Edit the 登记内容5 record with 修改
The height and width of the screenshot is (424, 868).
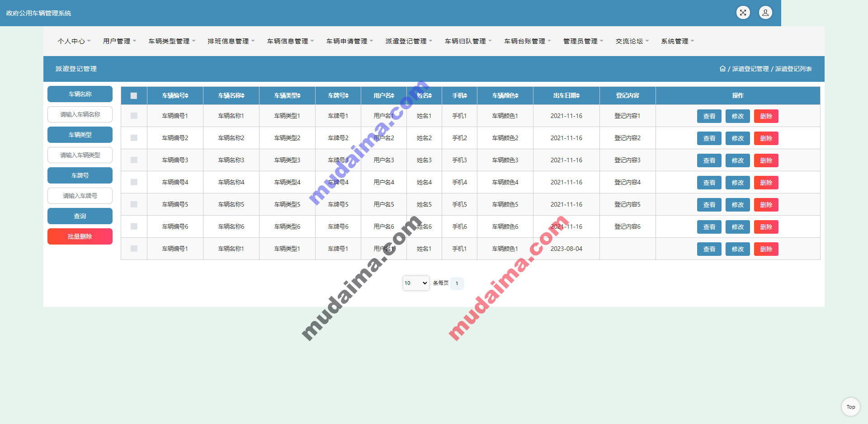738,205
